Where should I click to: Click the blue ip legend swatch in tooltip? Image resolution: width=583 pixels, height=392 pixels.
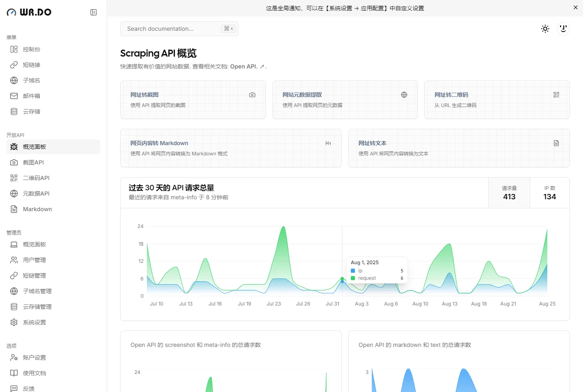pyautogui.click(x=353, y=271)
